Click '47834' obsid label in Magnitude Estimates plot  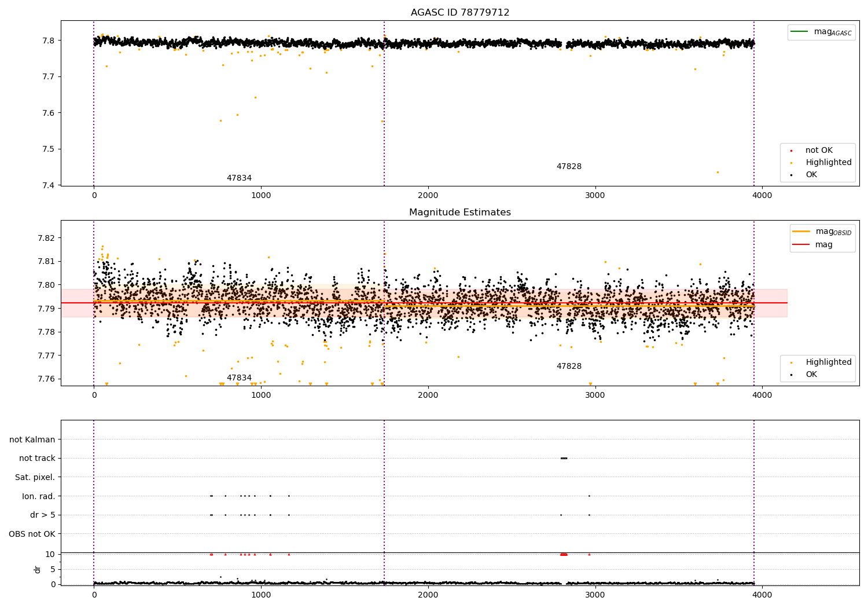click(239, 378)
